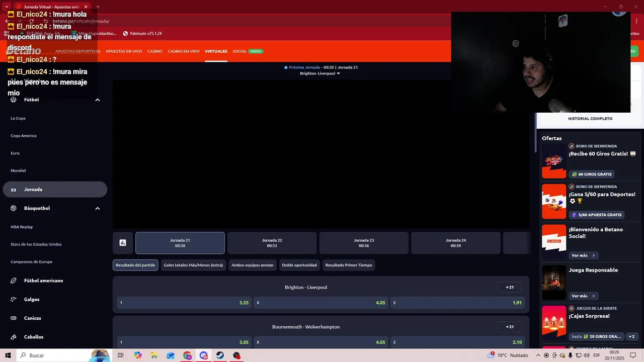Expand the +2 tag on Cajas Sorpresa

click(631, 336)
